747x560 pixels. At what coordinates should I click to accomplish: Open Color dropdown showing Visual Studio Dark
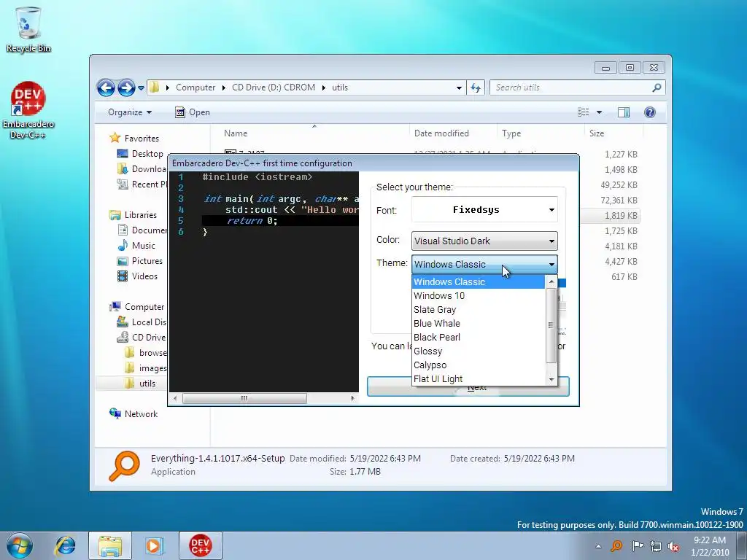coord(484,241)
